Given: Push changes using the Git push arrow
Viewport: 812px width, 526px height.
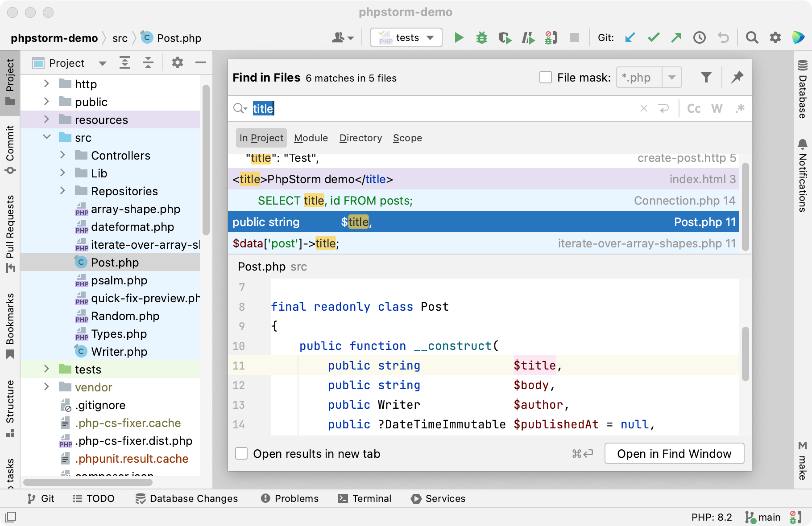Looking at the screenshot, I should coord(676,37).
